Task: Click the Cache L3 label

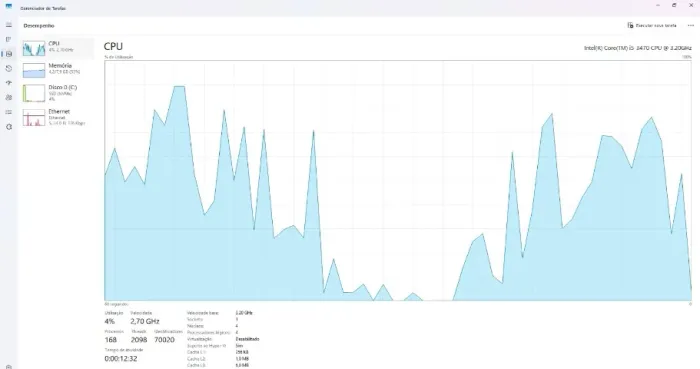Action: point(196,365)
